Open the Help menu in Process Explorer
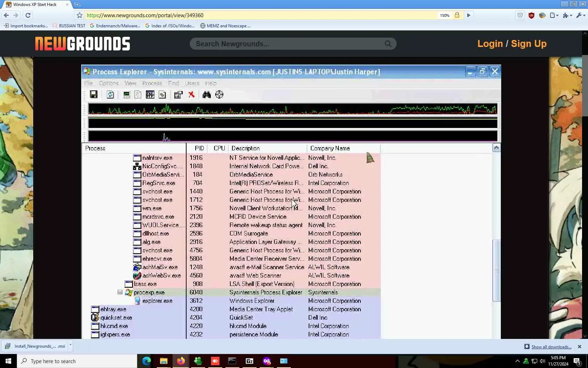 (211, 83)
